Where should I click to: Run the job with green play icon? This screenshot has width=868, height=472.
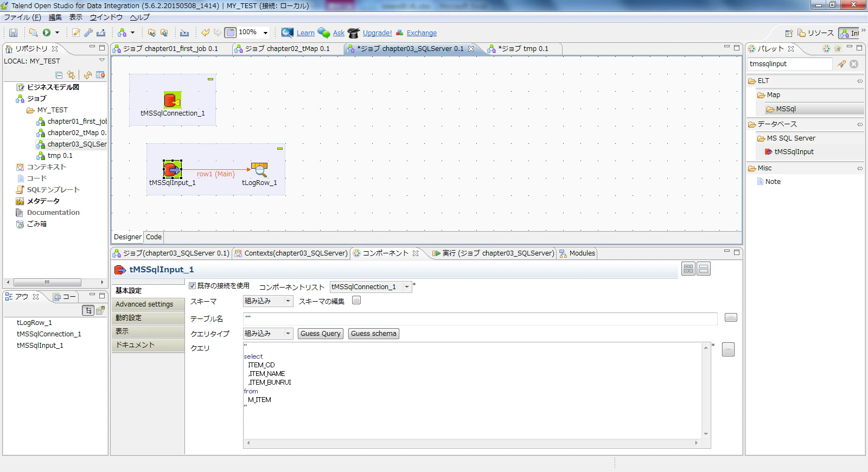click(47, 33)
